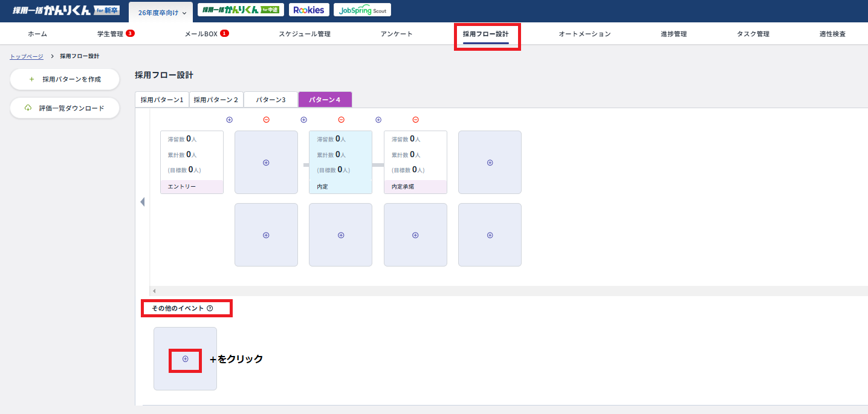
Task: Open the 26年度卒向け year dropdown
Action: point(161,13)
